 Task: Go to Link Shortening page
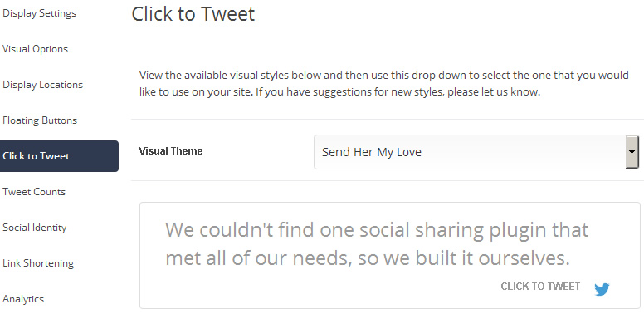coord(38,263)
